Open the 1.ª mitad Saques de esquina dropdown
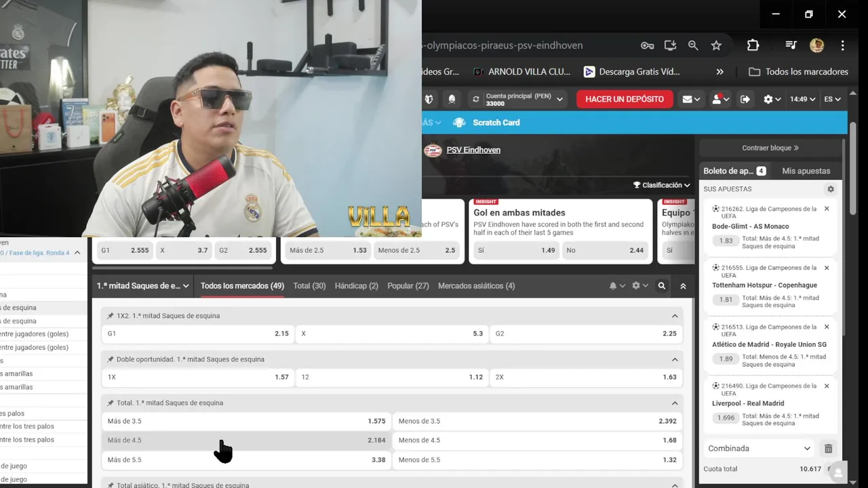 [142, 286]
